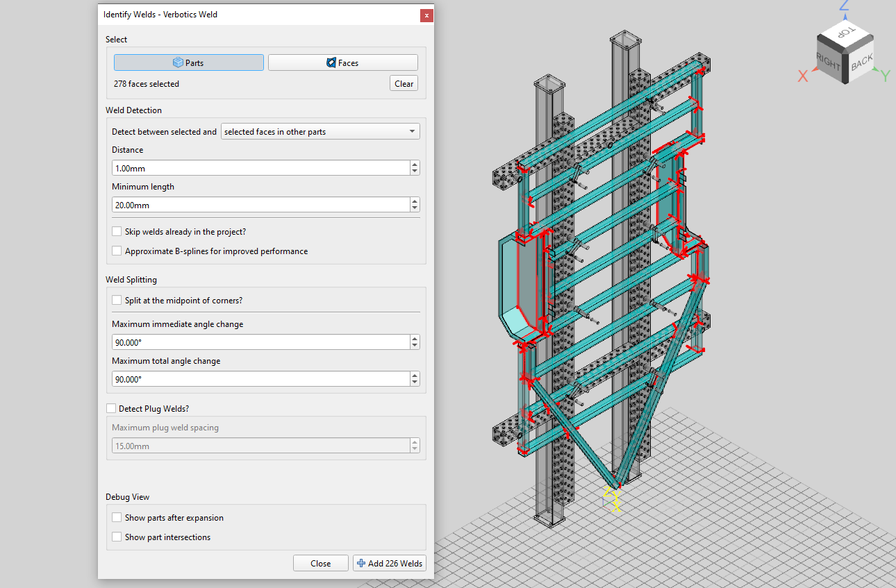This screenshot has height=588, width=896.
Task: Click the yellow origin axis marker in viewport
Action: pos(611,500)
